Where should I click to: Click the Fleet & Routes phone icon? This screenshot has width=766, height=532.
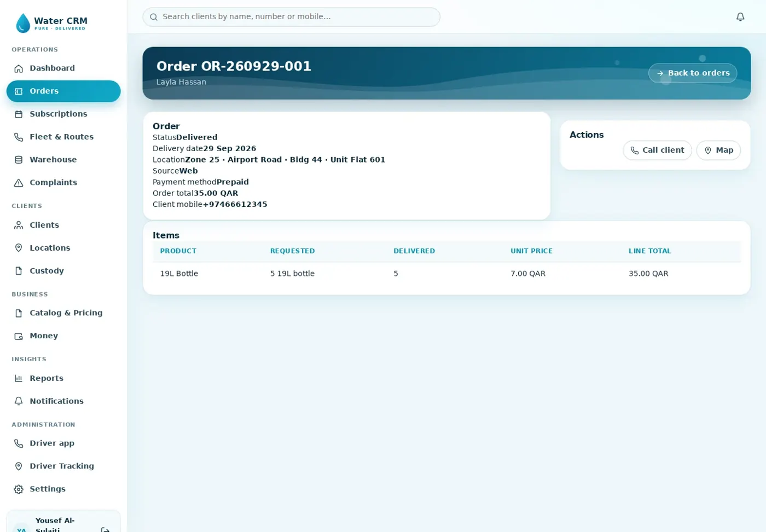(x=19, y=137)
